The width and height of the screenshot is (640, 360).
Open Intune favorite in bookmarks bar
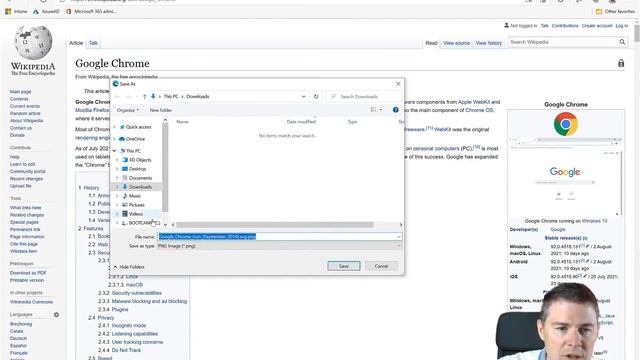point(16,11)
